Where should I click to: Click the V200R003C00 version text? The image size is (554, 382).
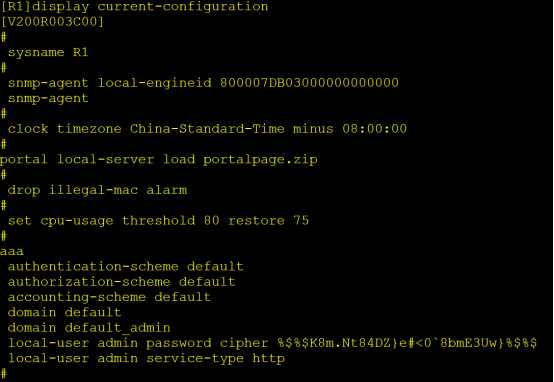coord(52,22)
